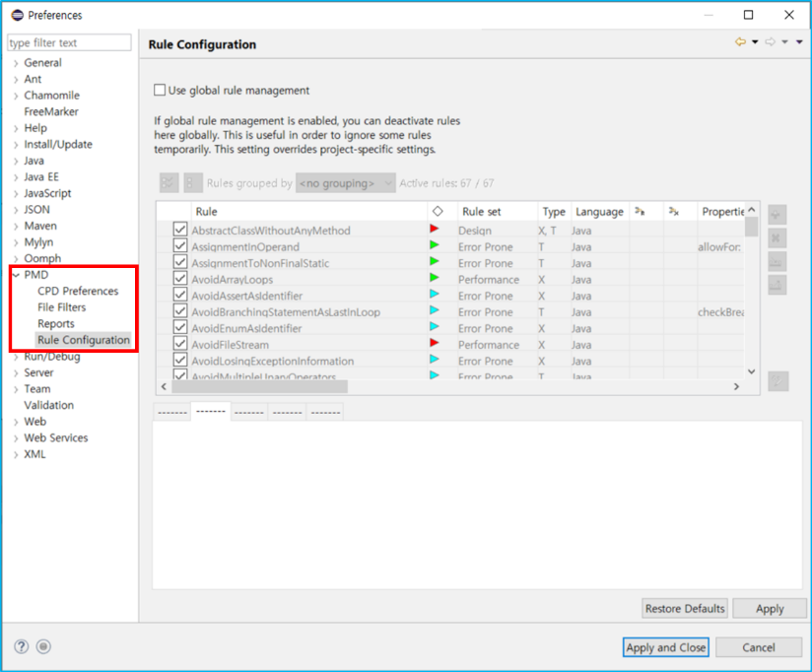Select CPD Preferences under PMD
812x672 pixels.
click(78, 291)
